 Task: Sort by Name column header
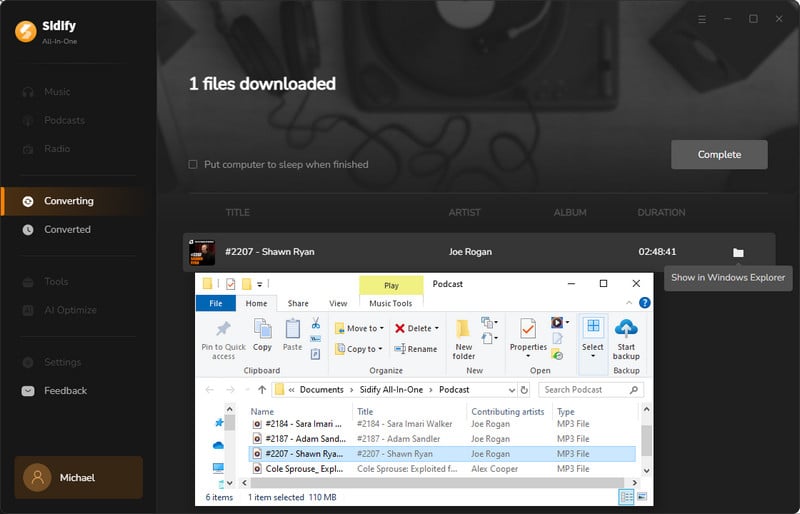coord(262,411)
